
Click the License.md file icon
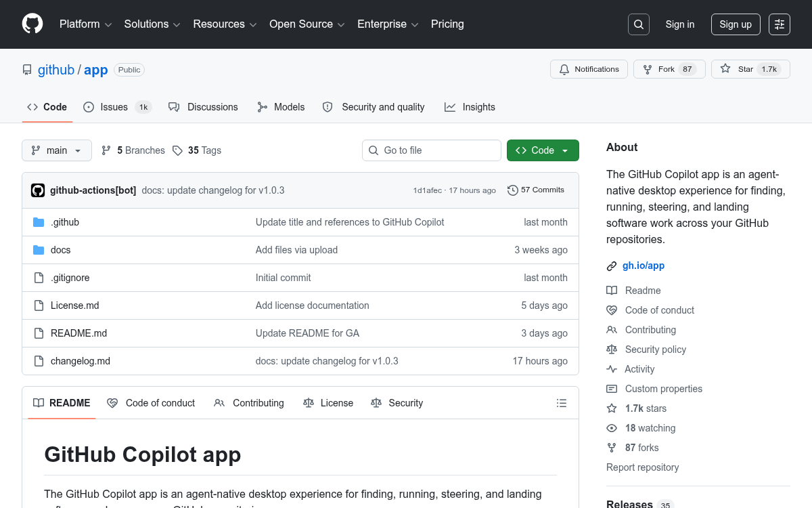pyautogui.click(x=39, y=305)
